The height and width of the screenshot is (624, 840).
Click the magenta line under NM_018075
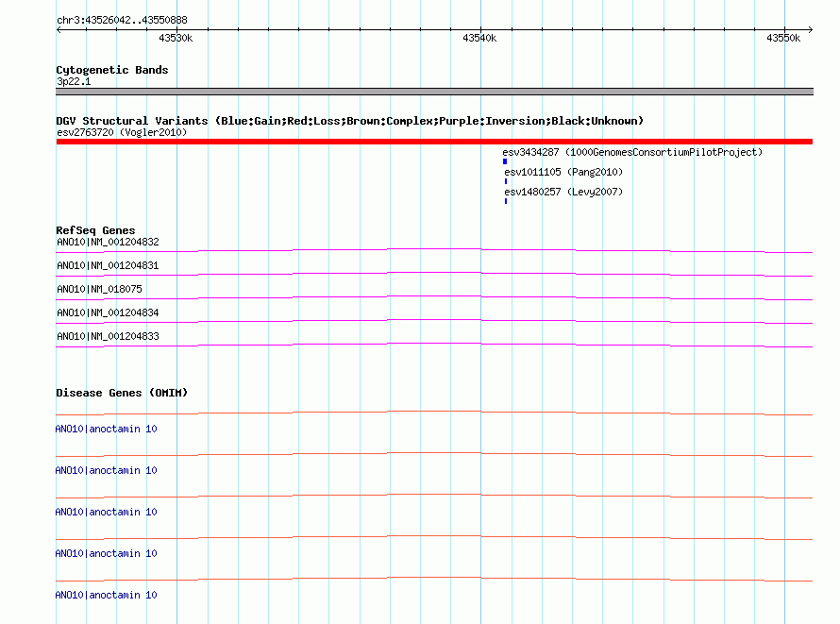pyautogui.click(x=434, y=297)
